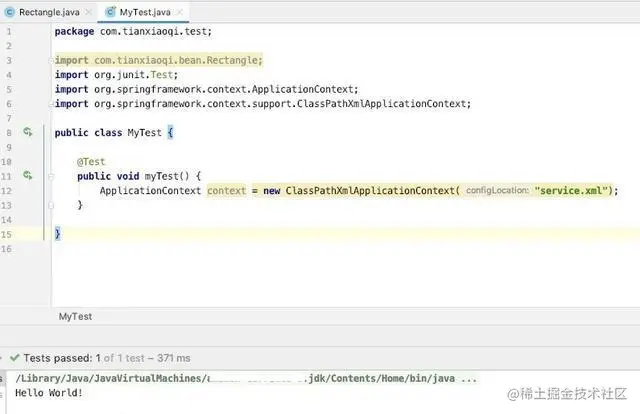
Task: Click the MyTest breadcrumb below the editor
Action: pyautogui.click(x=75, y=316)
